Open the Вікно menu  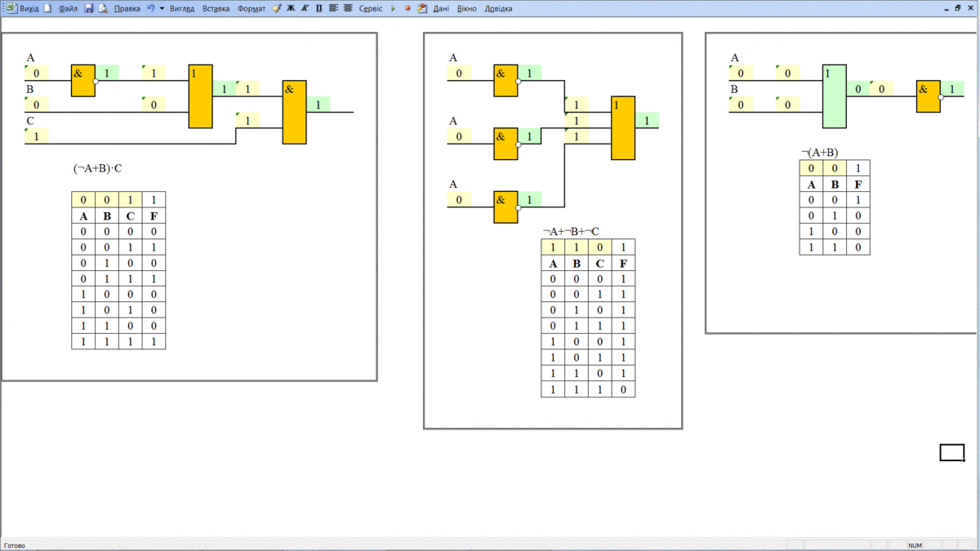point(467,8)
